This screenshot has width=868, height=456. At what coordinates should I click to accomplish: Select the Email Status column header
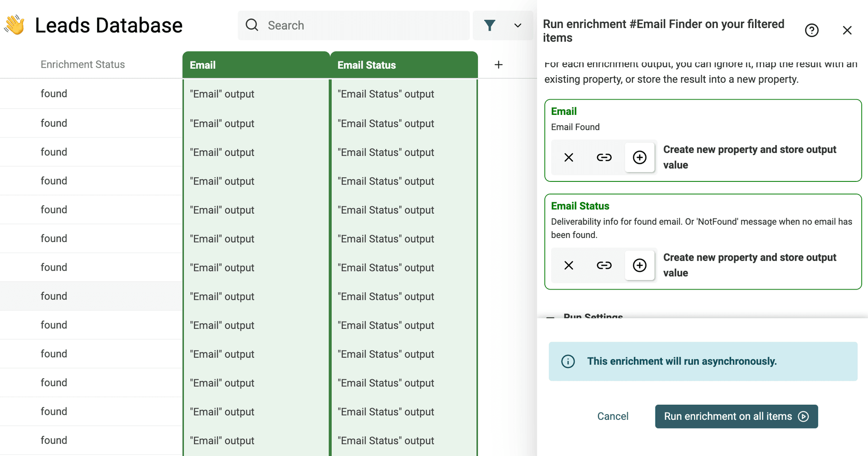403,65
